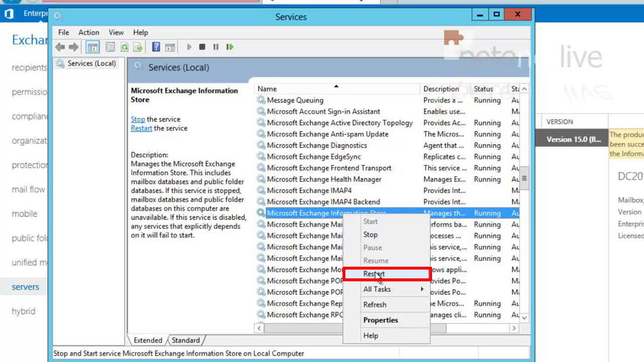
Task: Go back using the toolbar Back arrow
Action: 60,47
